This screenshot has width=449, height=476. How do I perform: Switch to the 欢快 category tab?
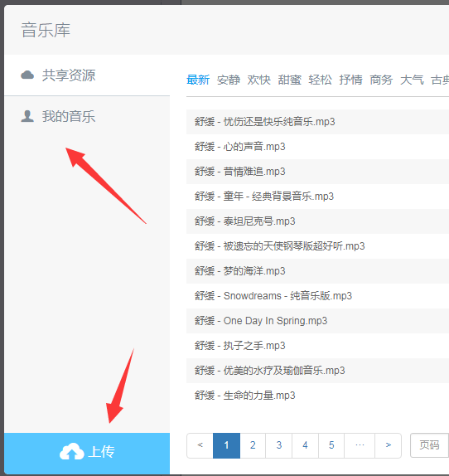click(x=259, y=80)
